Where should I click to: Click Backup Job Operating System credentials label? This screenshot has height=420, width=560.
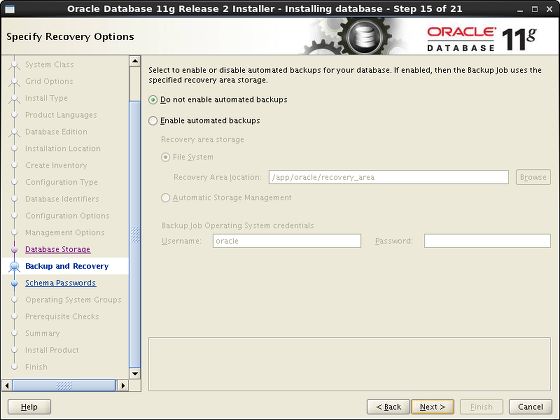238,226
